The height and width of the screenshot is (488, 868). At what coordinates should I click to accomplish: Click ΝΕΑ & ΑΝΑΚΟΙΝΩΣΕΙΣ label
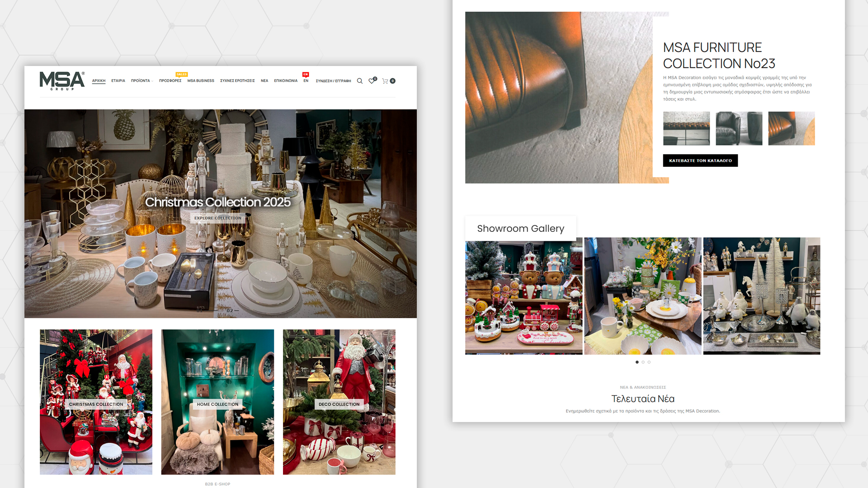643,387
